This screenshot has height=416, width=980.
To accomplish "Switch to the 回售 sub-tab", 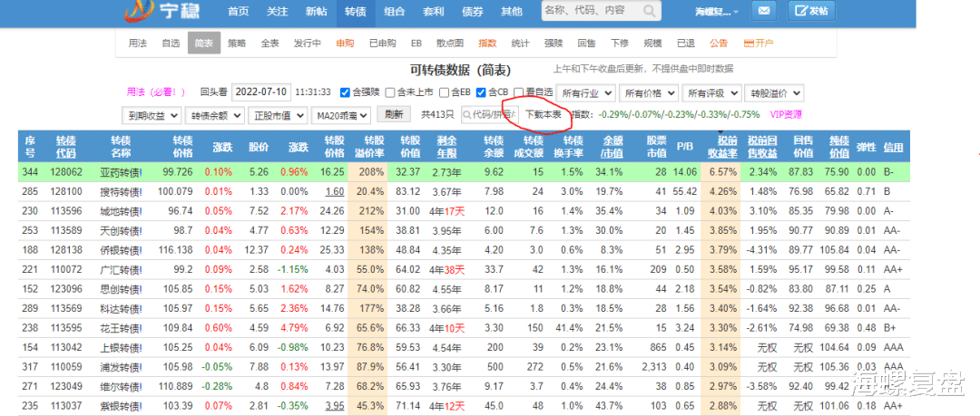I will pos(587,44).
